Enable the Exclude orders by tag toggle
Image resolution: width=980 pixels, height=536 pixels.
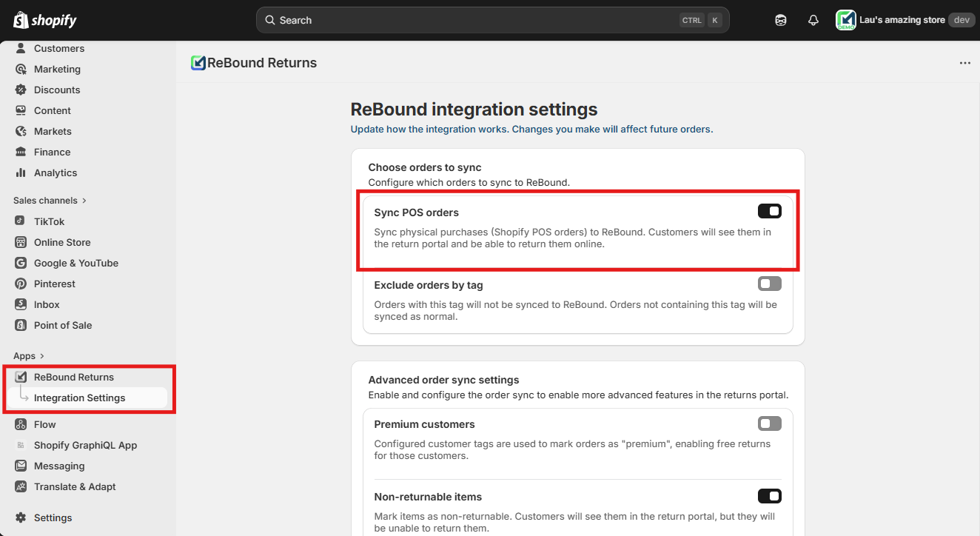(x=770, y=284)
